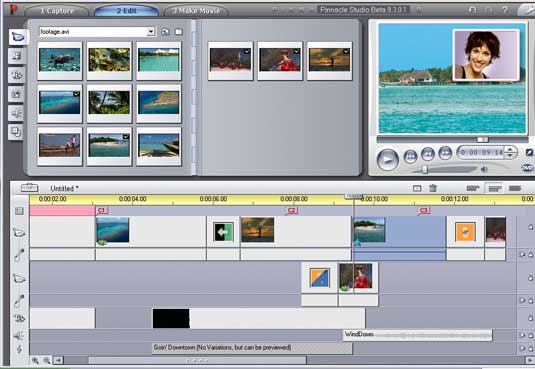Open the transitions album tab icon

coord(16,56)
